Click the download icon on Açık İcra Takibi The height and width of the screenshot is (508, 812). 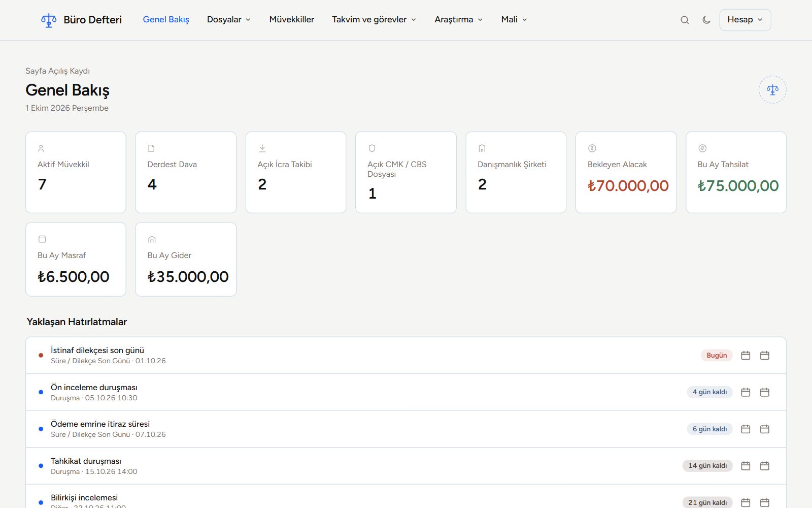(262, 148)
